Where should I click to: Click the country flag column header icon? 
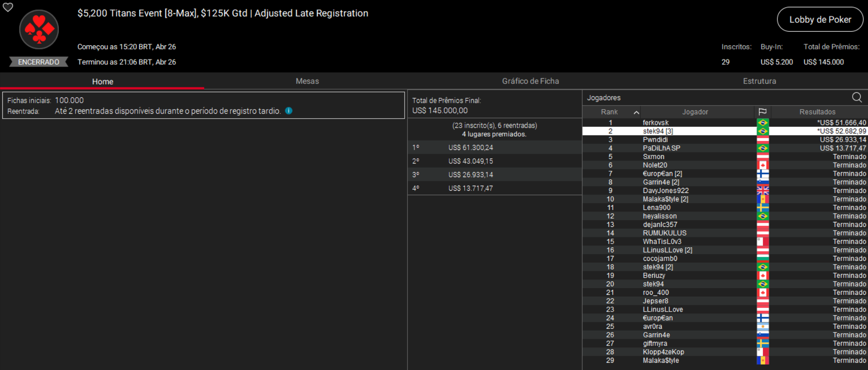(763, 112)
